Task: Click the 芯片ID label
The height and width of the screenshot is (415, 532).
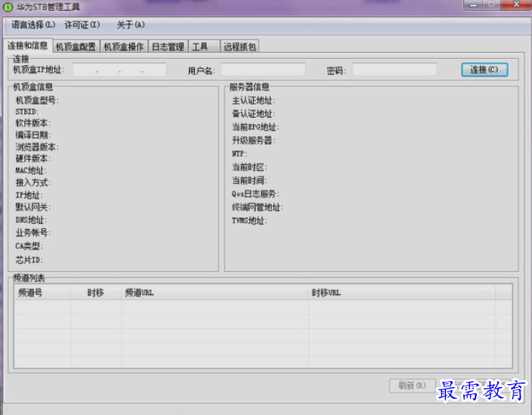Action: 29,260
